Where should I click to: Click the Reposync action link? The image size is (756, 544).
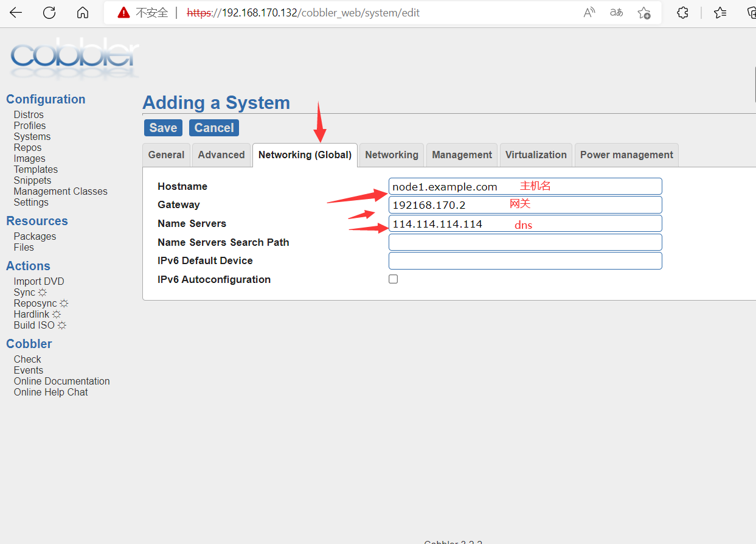pyautogui.click(x=35, y=304)
